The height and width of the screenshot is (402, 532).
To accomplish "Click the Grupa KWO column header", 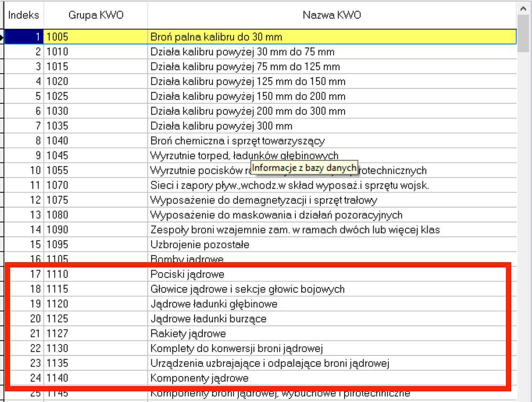I will tap(96, 15).
